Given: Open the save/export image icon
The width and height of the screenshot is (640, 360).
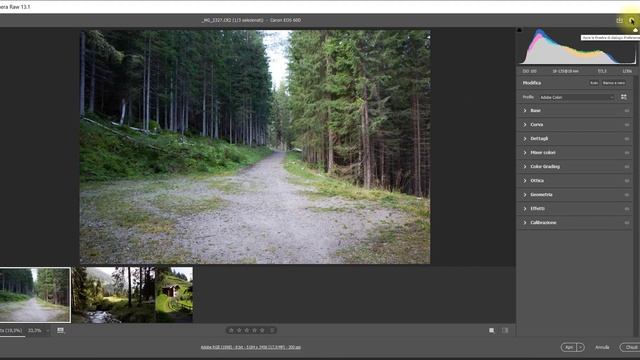Looking at the screenshot, I should tap(619, 20).
